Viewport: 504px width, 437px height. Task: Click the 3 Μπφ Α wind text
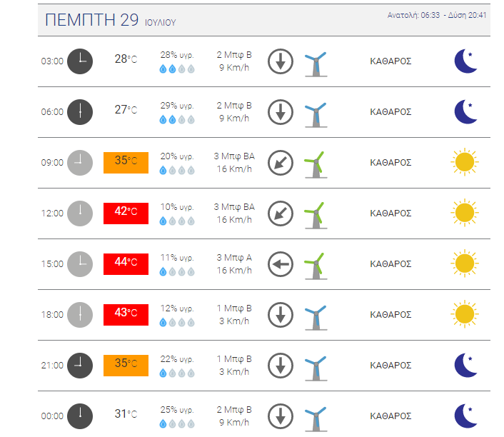click(234, 258)
